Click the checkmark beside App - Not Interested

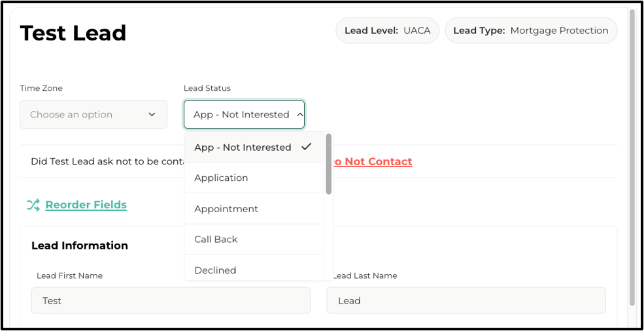point(306,147)
